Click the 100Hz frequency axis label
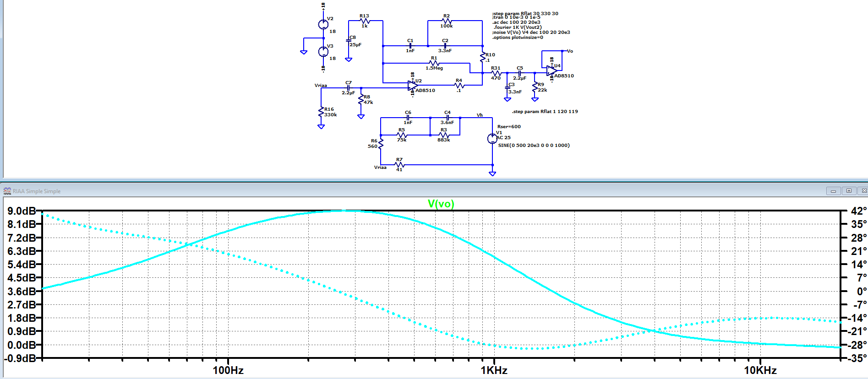This screenshot has height=379, width=868. (228, 370)
